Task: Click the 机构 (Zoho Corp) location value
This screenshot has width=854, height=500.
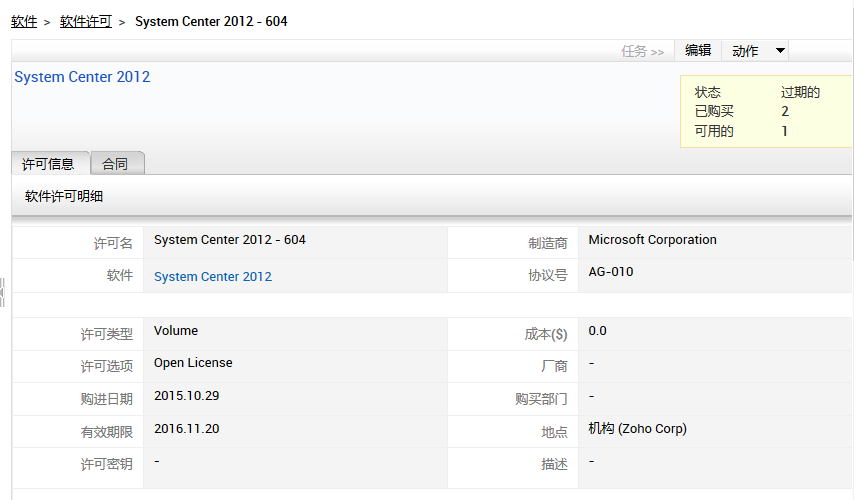Action: [637, 429]
